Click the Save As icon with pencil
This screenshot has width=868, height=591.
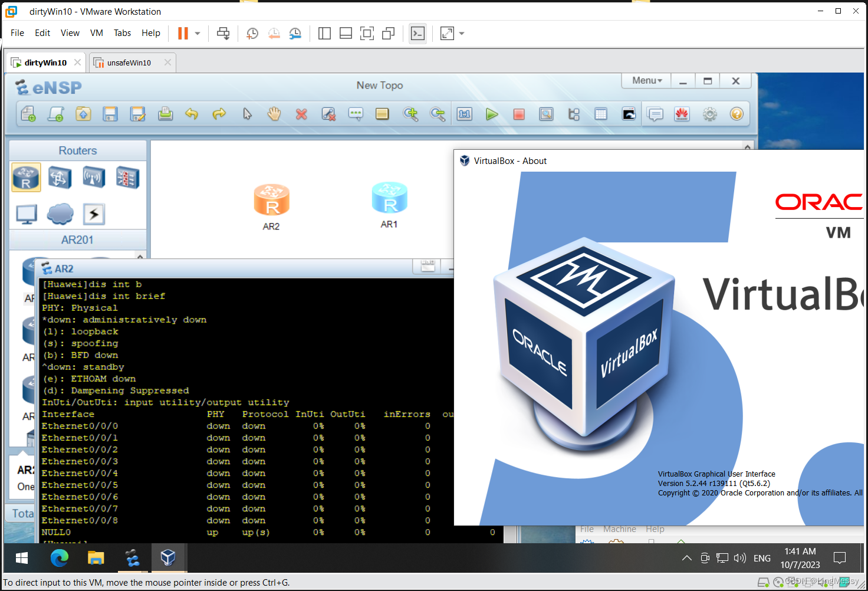[x=138, y=114]
